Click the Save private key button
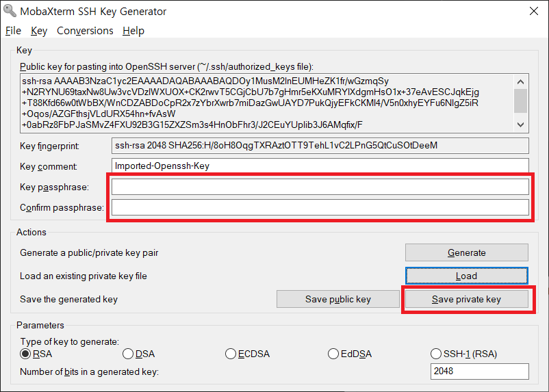Viewport: 549px width, 392px height. point(467,299)
